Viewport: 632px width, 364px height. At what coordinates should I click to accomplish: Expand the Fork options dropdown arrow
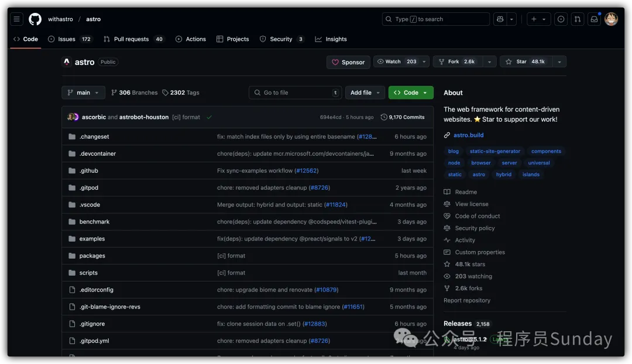(x=490, y=61)
